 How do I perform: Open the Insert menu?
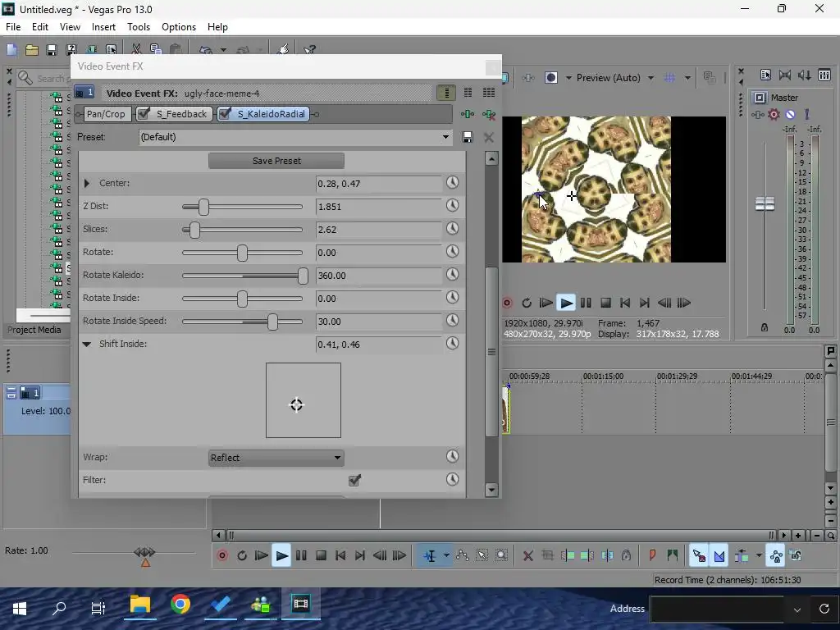click(x=103, y=27)
